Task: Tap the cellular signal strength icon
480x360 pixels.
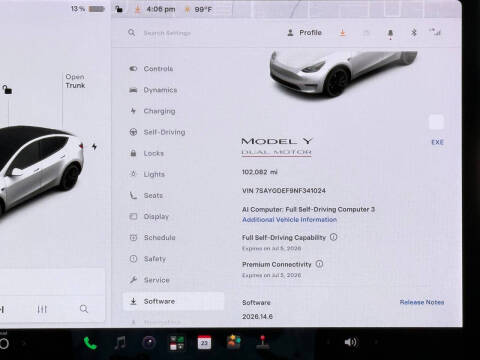Action: (x=435, y=32)
